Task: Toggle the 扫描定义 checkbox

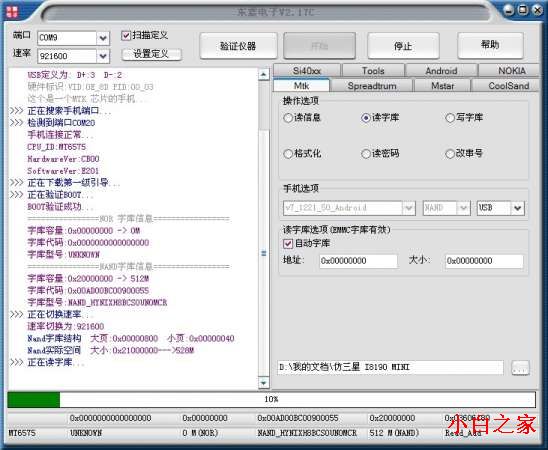Action: (125, 35)
